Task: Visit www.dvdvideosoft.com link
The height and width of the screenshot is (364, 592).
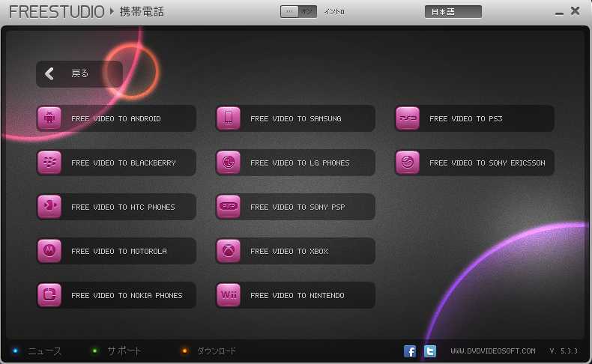Action: (492, 351)
